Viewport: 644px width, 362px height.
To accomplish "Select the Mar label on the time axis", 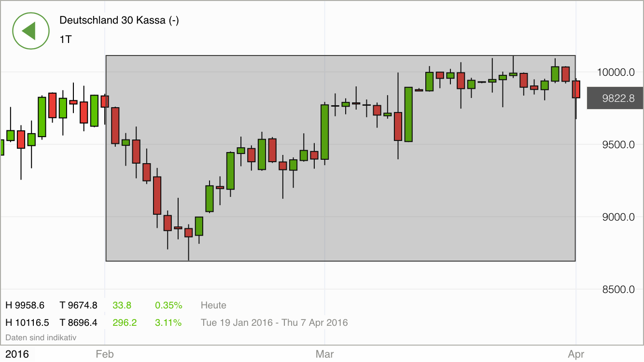I will pos(325,354).
